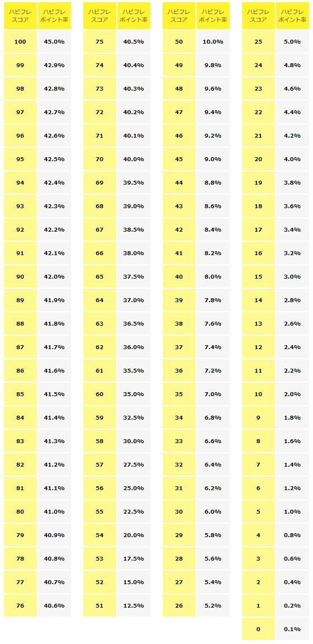Select the 12.5% point rate cell
Viewport: 313px width, 644px height.
[x=134, y=605]
